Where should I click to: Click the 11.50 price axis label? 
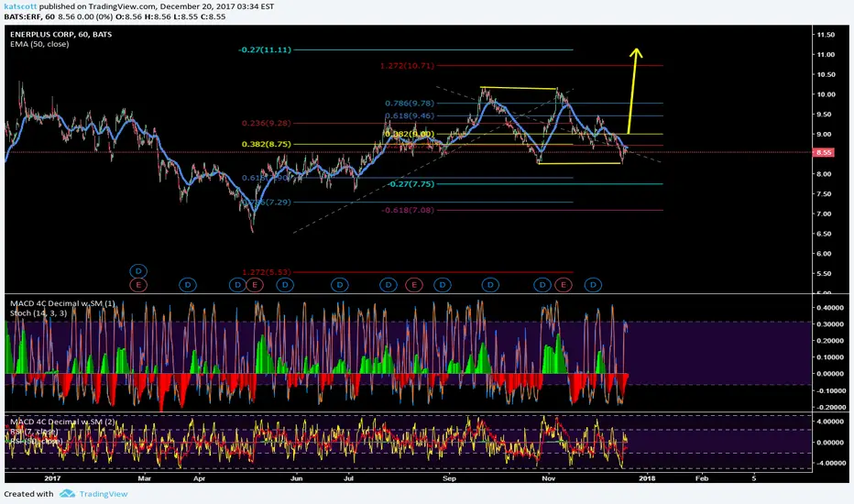pyautogui.click(x=826, y=34)
